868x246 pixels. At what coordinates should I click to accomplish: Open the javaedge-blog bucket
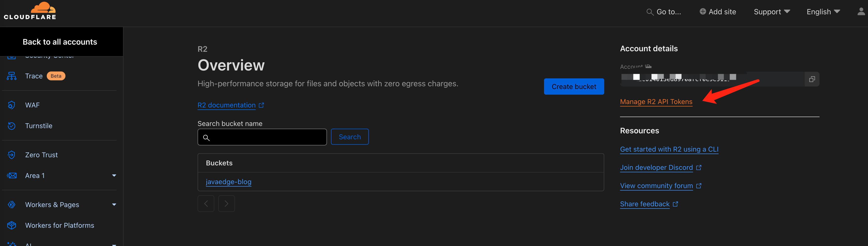229,182
